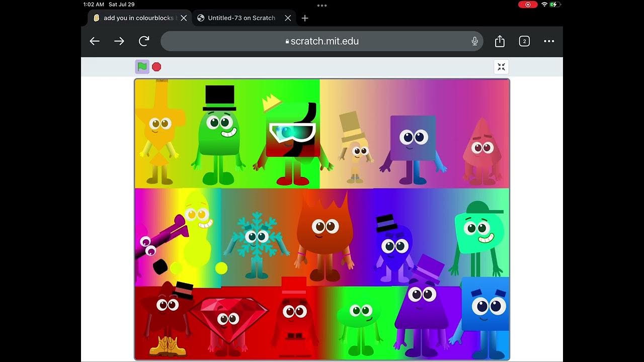Open a new browser tab
Screen dimensions: 644x362
point(305,18)
